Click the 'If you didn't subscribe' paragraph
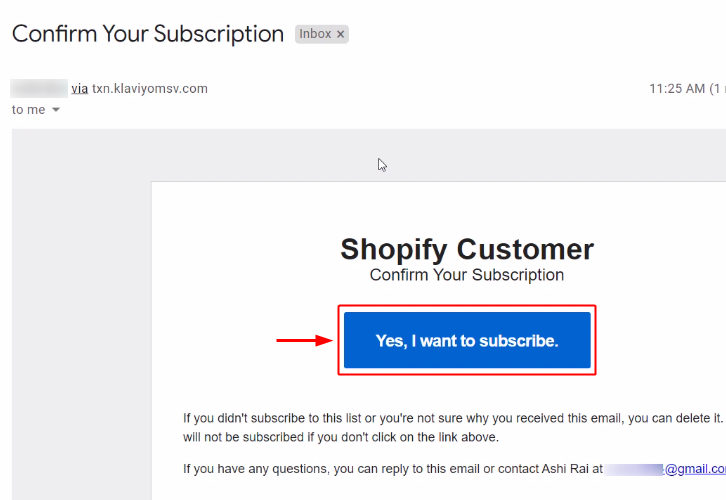Screen dimensions: 726x500 pos(450,418)
